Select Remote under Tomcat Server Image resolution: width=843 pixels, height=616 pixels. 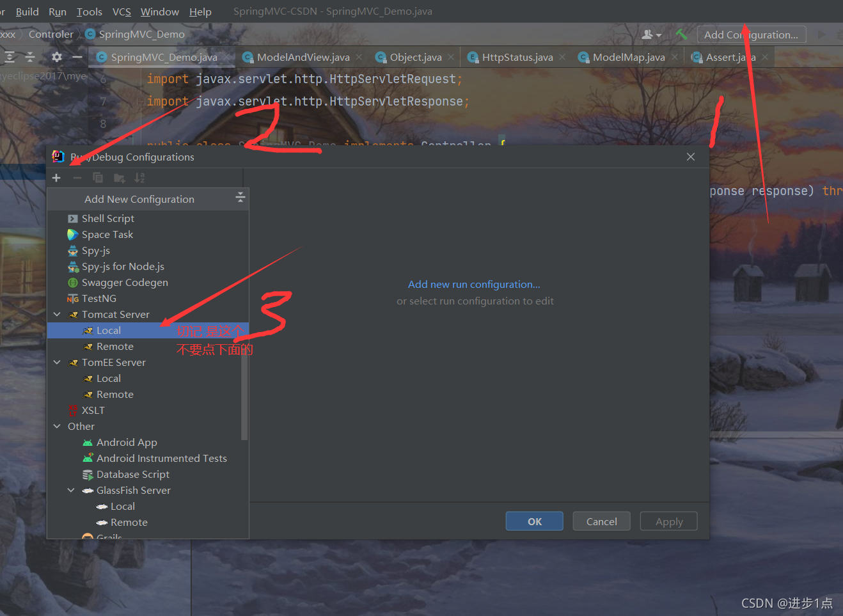pos(148,347)
